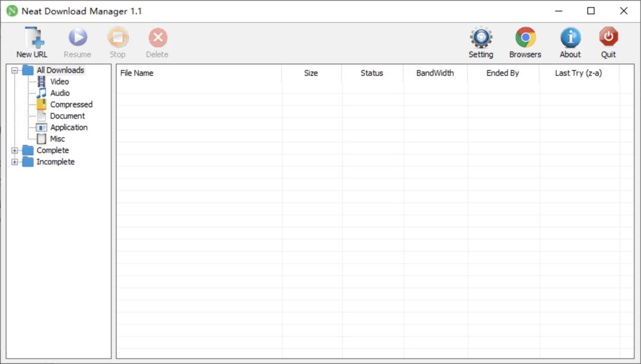The image size is (641, 364).
Task: Select the Audio category label
Action: click(x=60, y=93)
